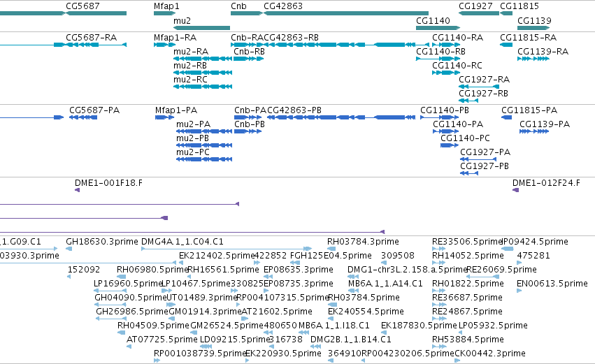
Task: Click the GH18630.3prime EST label
Action: coord(102,242)
